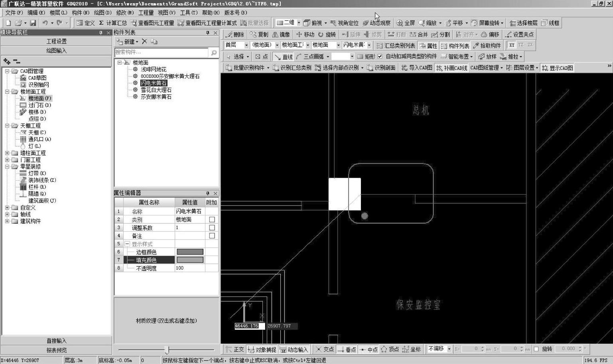613x364 pixels.
Task: Open 文件 menu
Action: [x=14, y=13]
